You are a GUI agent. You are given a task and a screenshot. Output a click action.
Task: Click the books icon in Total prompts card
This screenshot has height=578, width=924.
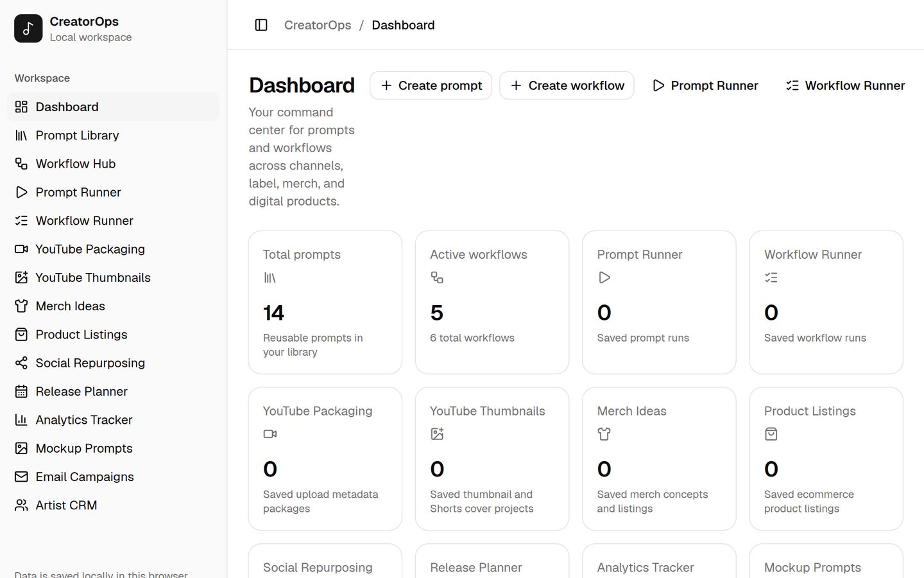[x=269, y=277]
